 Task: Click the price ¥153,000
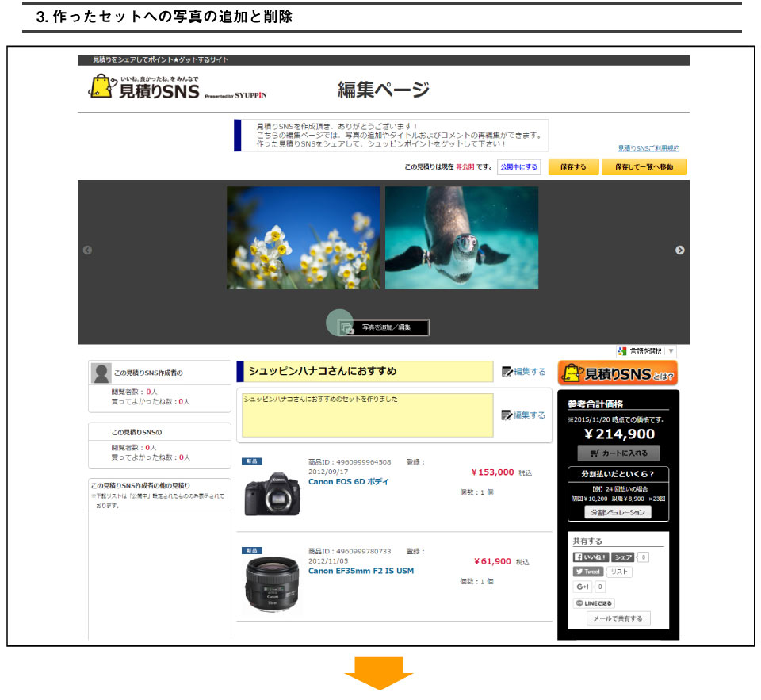click(492, 472)
